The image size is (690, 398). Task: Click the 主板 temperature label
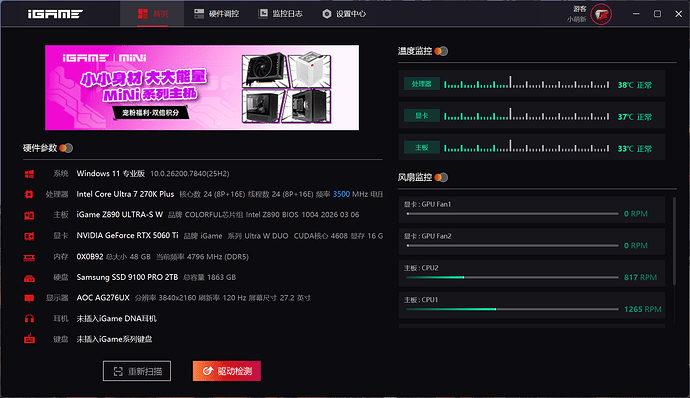click(422, 147)
